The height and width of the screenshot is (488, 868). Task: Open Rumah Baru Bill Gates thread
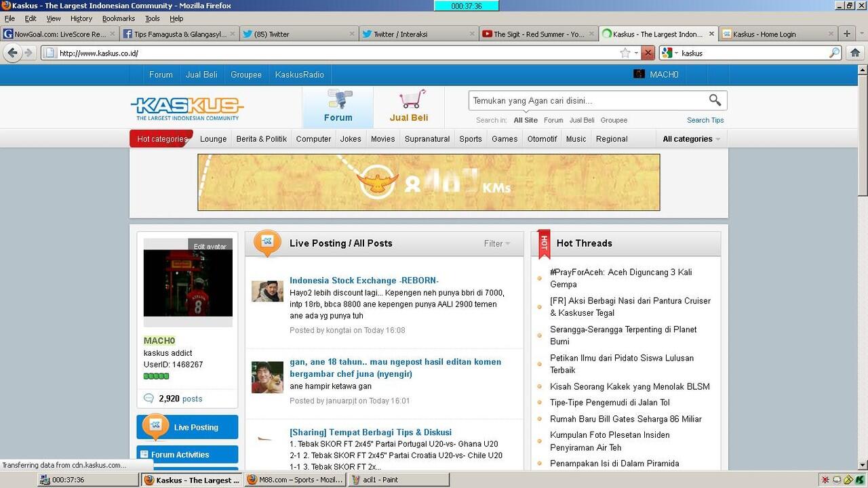point(626,419)
